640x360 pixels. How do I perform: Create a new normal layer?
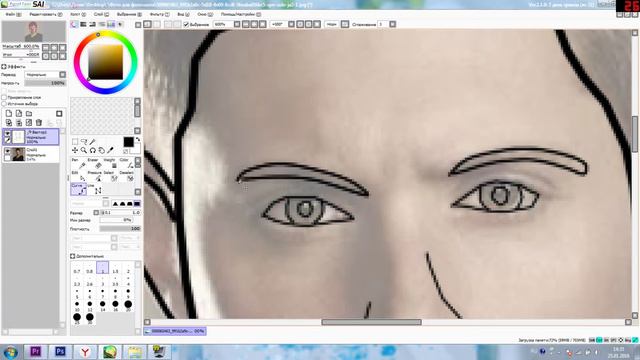click(9, 113)
